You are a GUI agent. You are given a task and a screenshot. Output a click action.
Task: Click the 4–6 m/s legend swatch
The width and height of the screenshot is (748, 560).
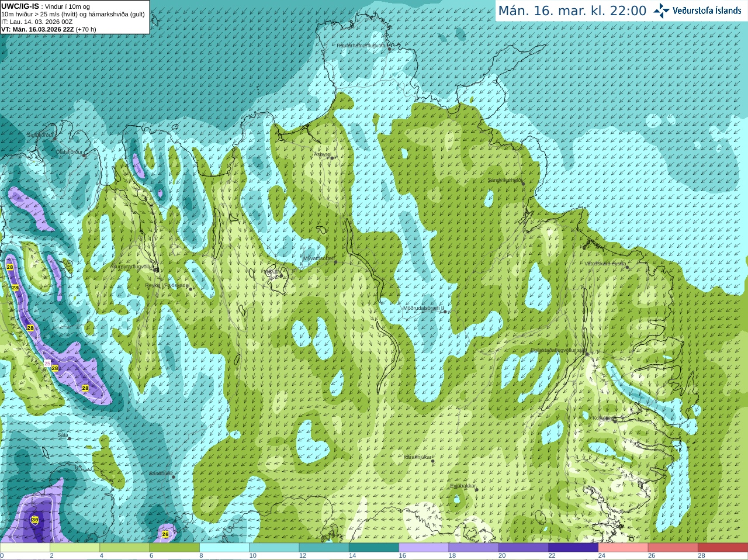tap(124, 548)
